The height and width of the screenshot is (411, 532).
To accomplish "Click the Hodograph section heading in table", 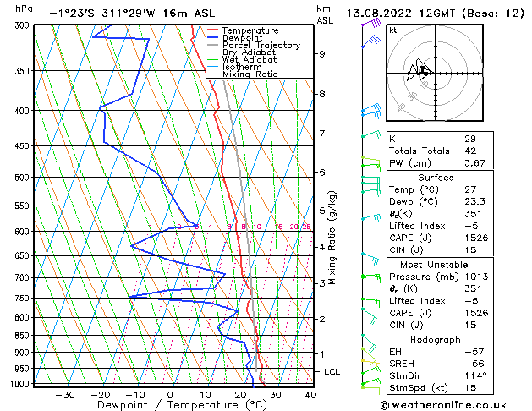I will [436, 340].
